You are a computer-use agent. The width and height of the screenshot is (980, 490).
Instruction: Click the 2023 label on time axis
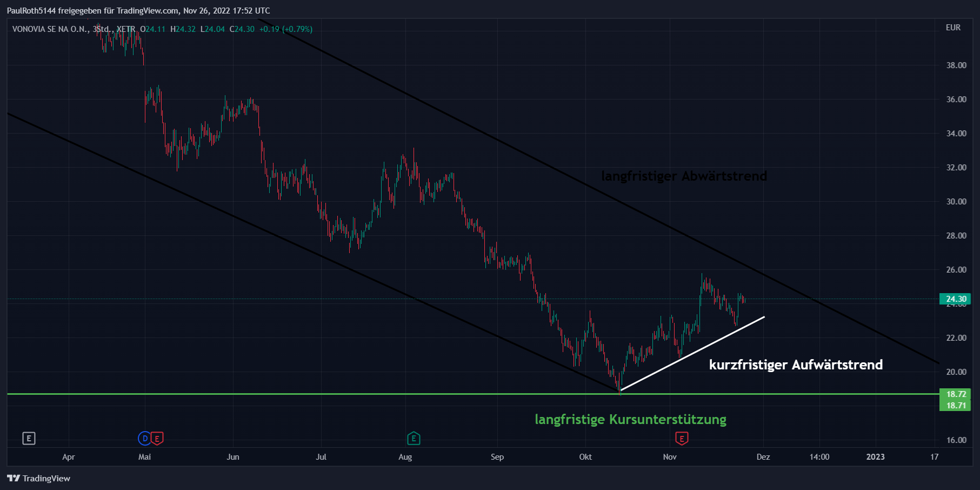click(876, 457)
